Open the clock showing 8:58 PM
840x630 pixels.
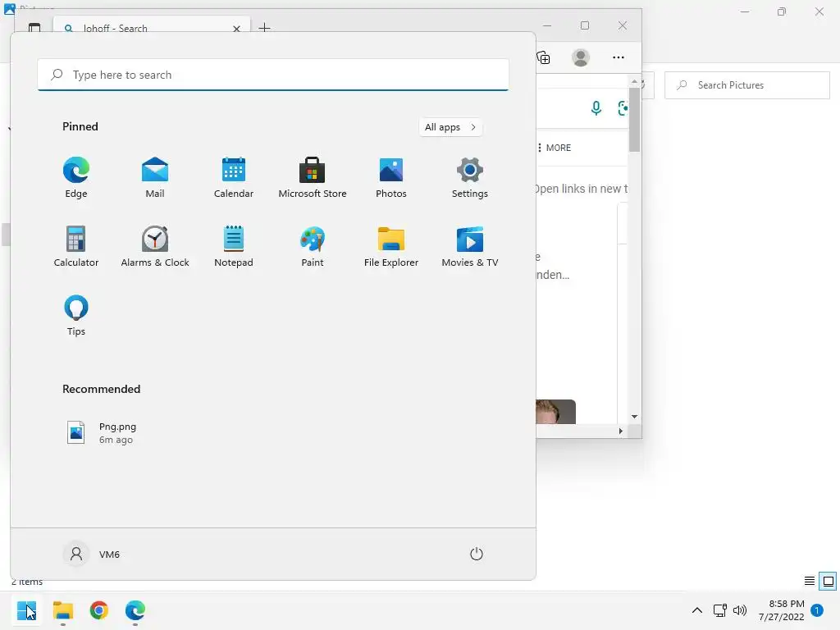pyautogui.click(x=782, y=610)
